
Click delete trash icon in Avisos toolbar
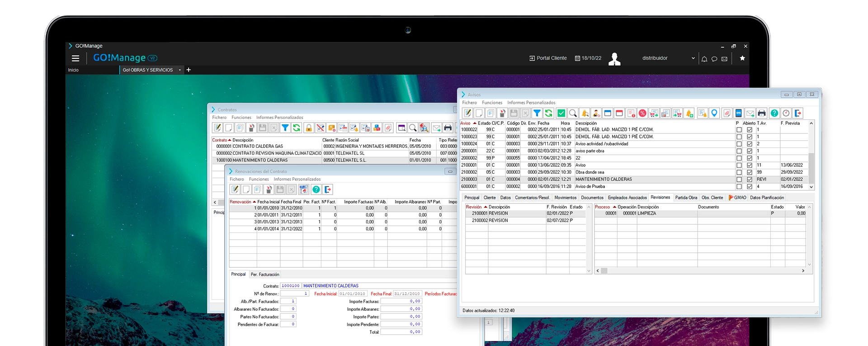tap(502, 113)
